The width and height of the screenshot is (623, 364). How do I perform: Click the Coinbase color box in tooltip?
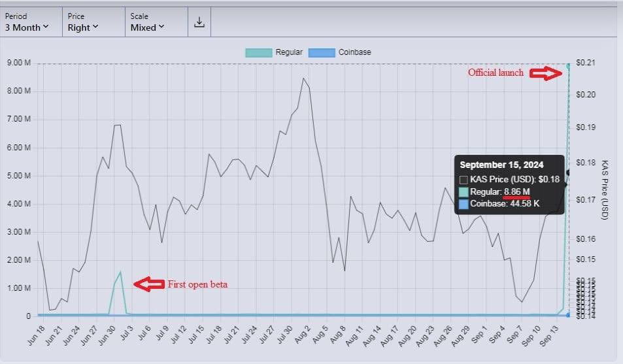pyautogui.click(x=463, y=205)
